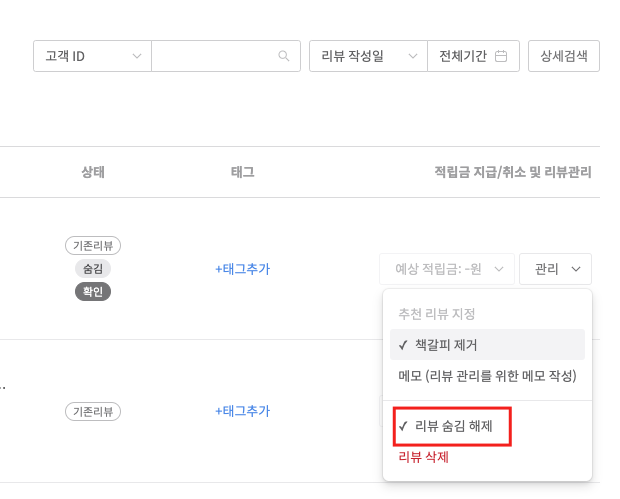Screen dimensions: 620x499
Task: Click the search magnifier icon
Action: pos(284,56)
